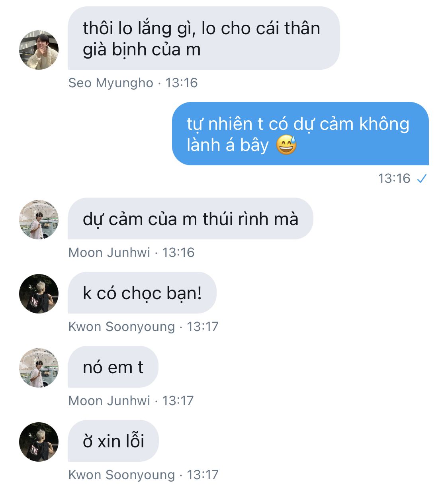Viewport: 448px width, 486px height.
Task: Click the Kwon Soonyoung name under 'ờ xin lỗi'
Action: (122, 475)
